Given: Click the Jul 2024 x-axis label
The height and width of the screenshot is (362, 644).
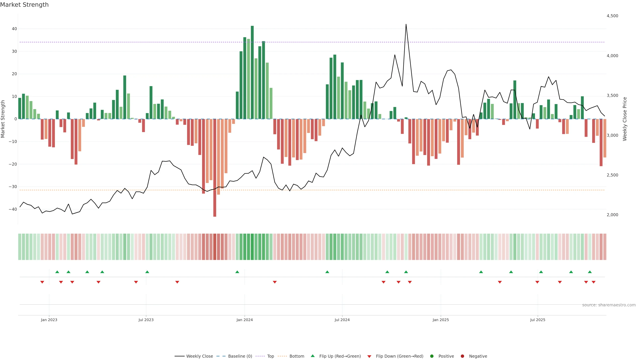Looking at the screenshot, I should [x=342, y=320].
